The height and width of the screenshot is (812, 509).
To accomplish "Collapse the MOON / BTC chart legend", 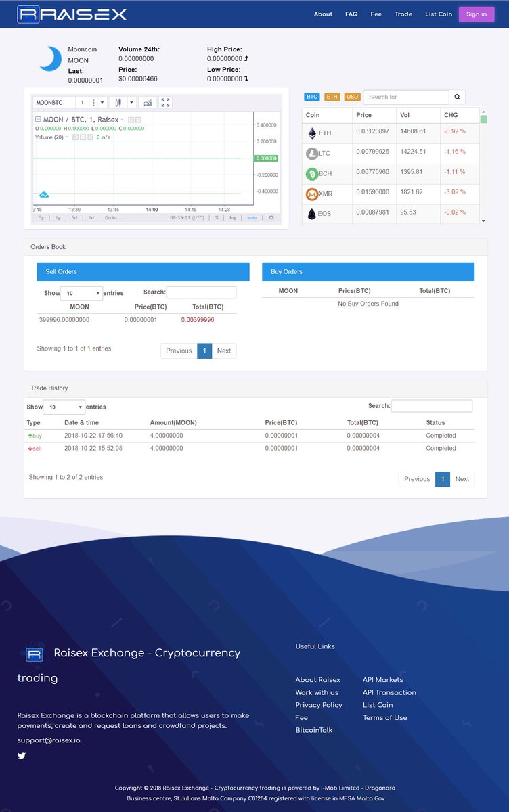I will click(38, 119).
